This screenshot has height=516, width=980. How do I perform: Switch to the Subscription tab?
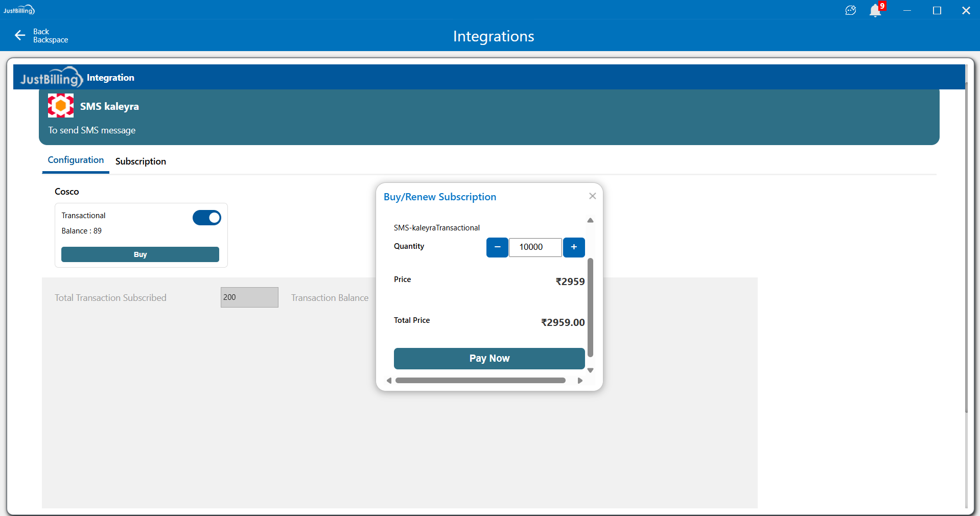click(x=141, y=161)
